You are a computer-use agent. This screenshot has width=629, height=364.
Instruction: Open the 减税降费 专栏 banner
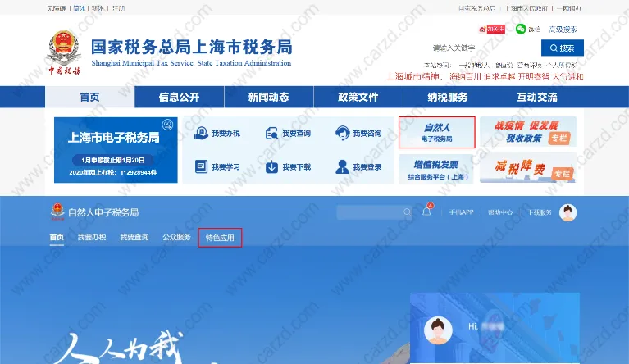(528, 167)
